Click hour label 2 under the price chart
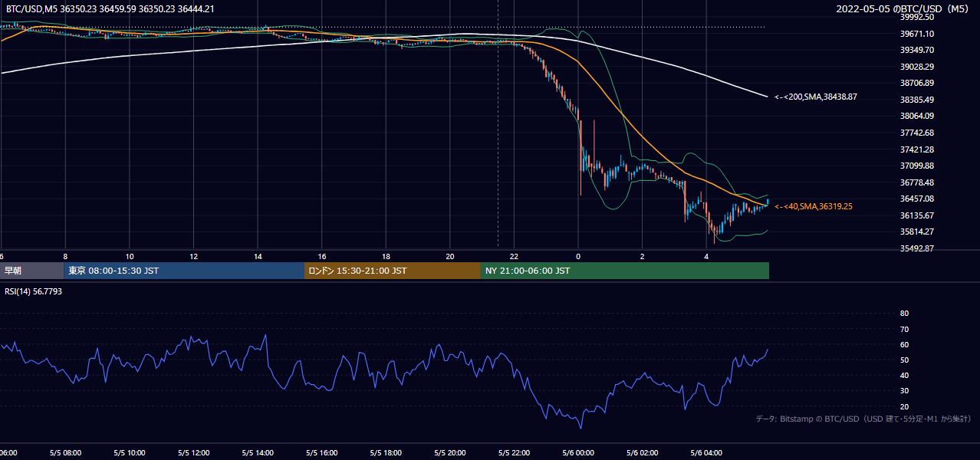This screenshot has width=980, height=460. tap(643, 256)
